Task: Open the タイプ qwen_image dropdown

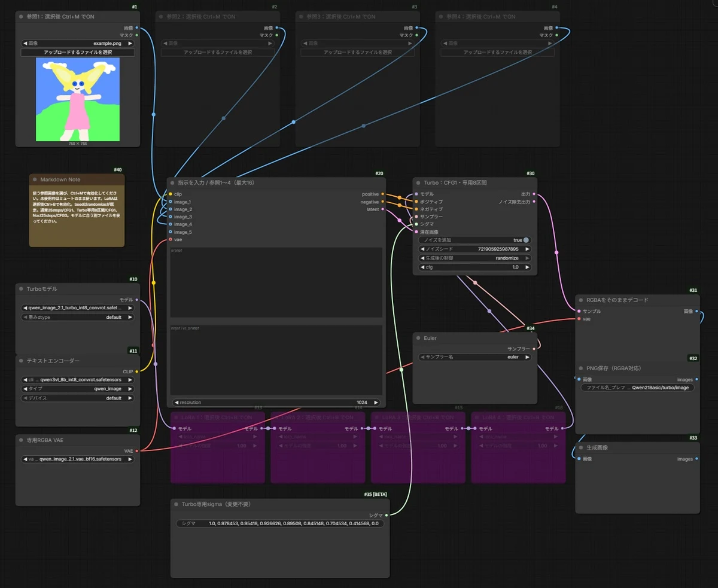Action: tap(78, 389)
